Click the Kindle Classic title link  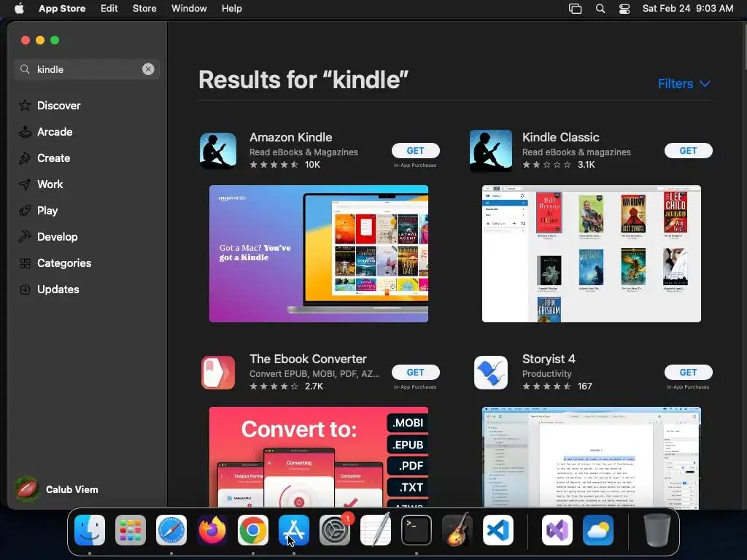[560, 137]
